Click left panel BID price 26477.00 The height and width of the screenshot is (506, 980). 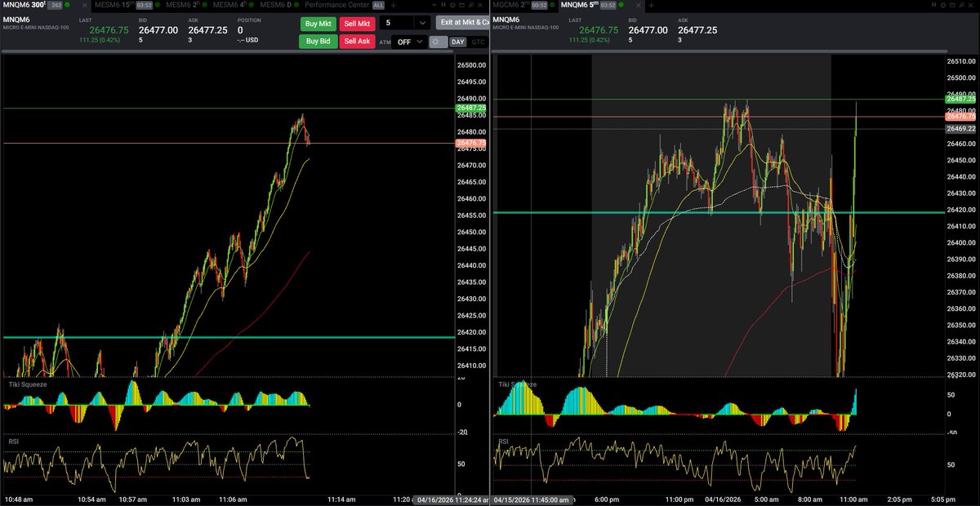(158, 30)
